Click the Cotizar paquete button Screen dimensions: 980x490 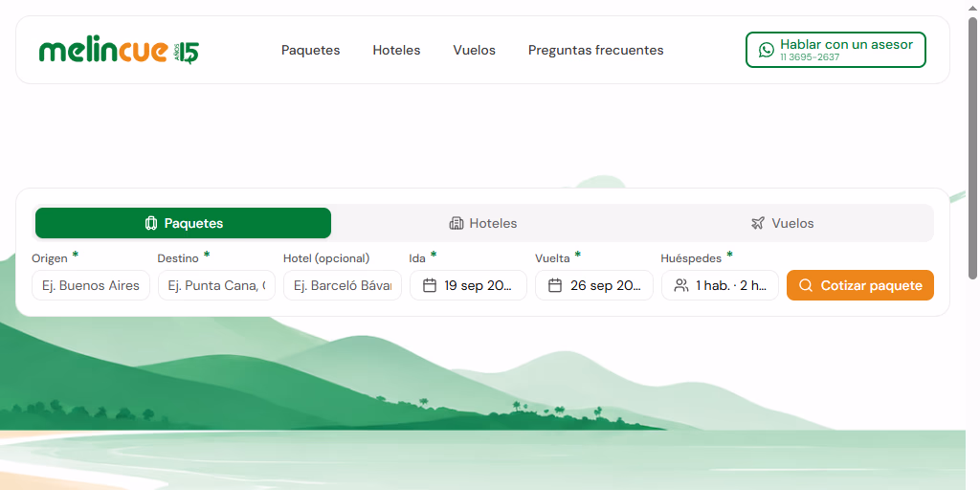[x=860, y=285]
